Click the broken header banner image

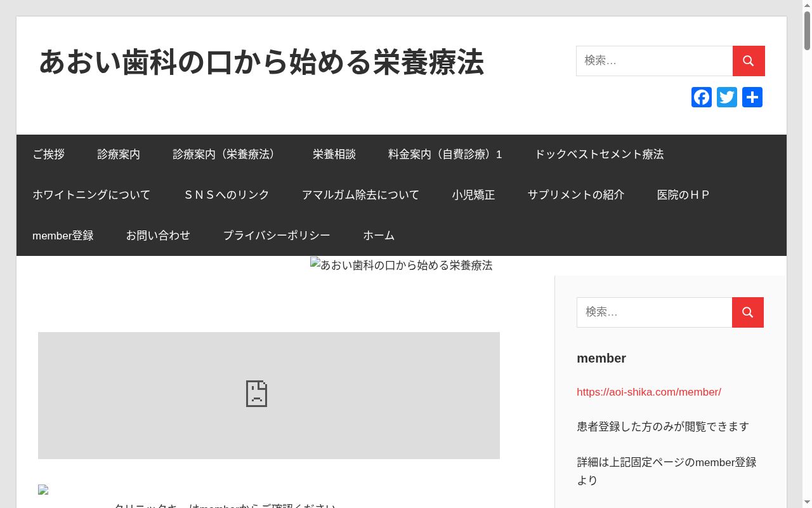coord(402,265)
